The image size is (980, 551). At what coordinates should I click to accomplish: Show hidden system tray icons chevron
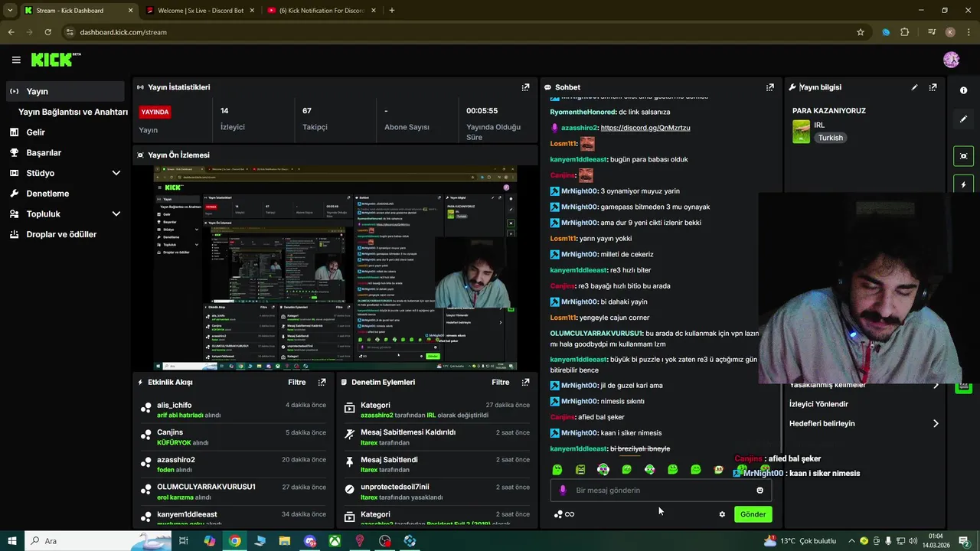point(851,541)
